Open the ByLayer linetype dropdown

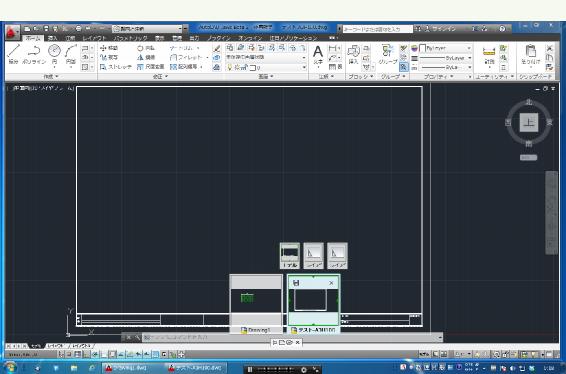tap(446, 67)
